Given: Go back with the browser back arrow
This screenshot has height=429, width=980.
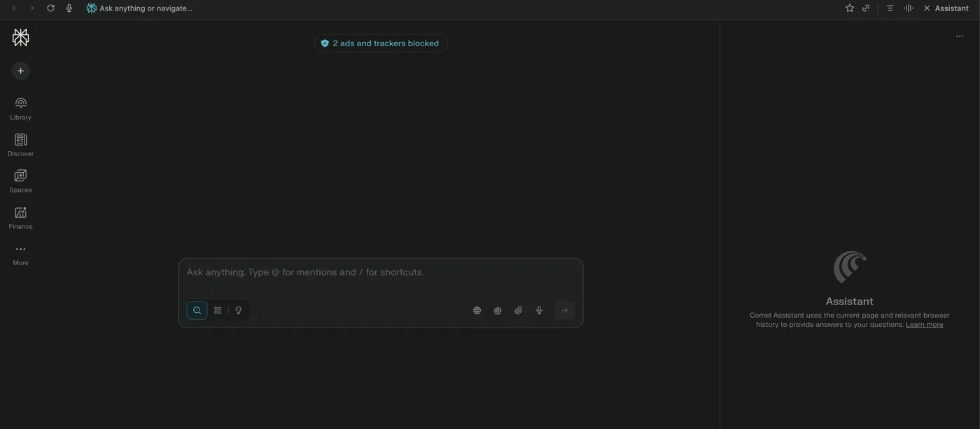Looking at the screenshot, I should [x=14, y=8].
